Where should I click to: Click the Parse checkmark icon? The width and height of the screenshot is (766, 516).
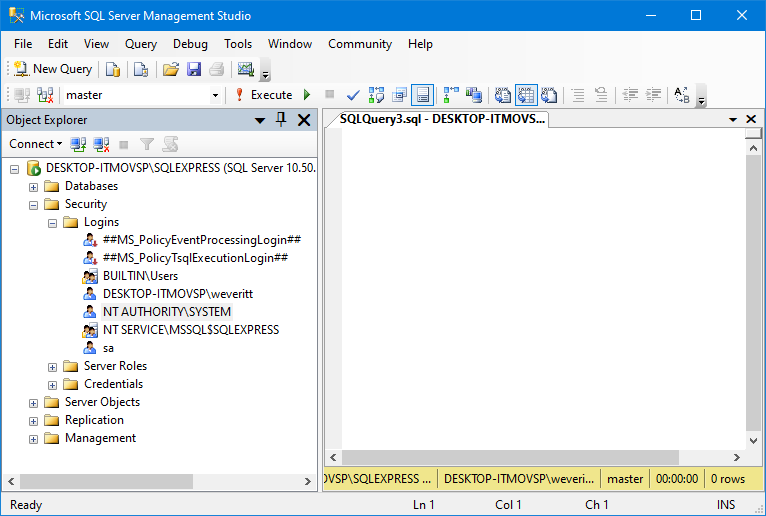pos(353,95)
